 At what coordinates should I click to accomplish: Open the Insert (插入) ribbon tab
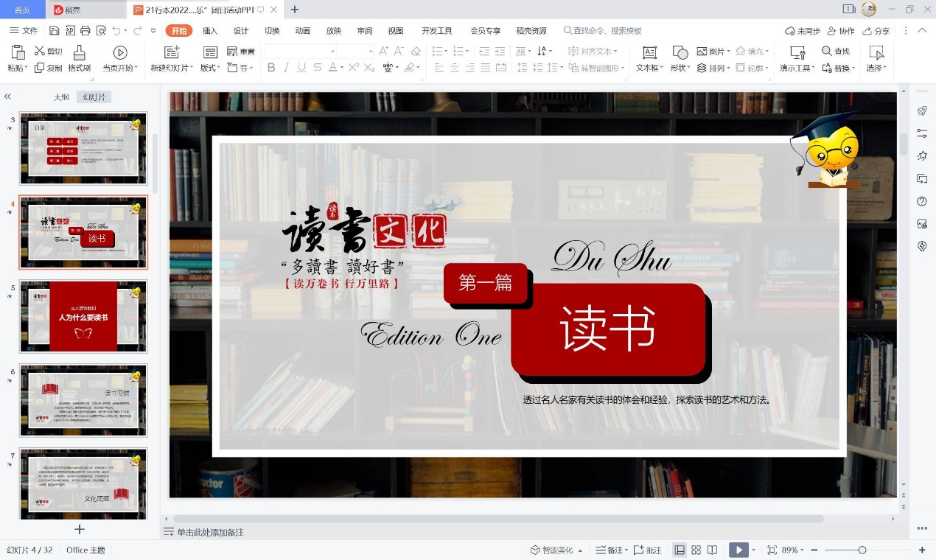tap(210, 31)
